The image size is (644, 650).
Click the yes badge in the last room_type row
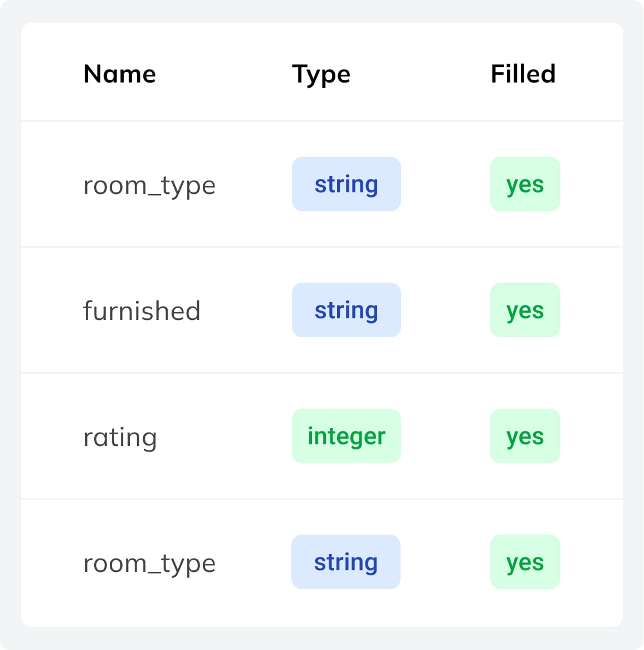(525, 562)
